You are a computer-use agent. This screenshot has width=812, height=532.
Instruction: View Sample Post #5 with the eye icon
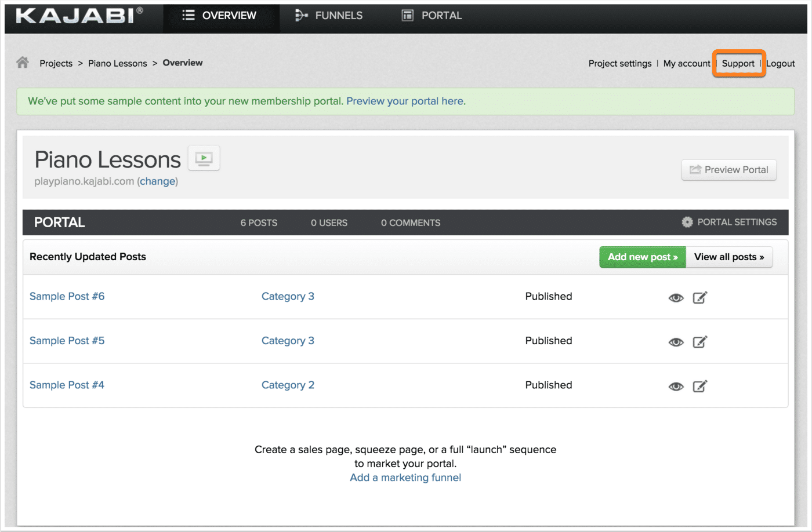coord(676,342)
